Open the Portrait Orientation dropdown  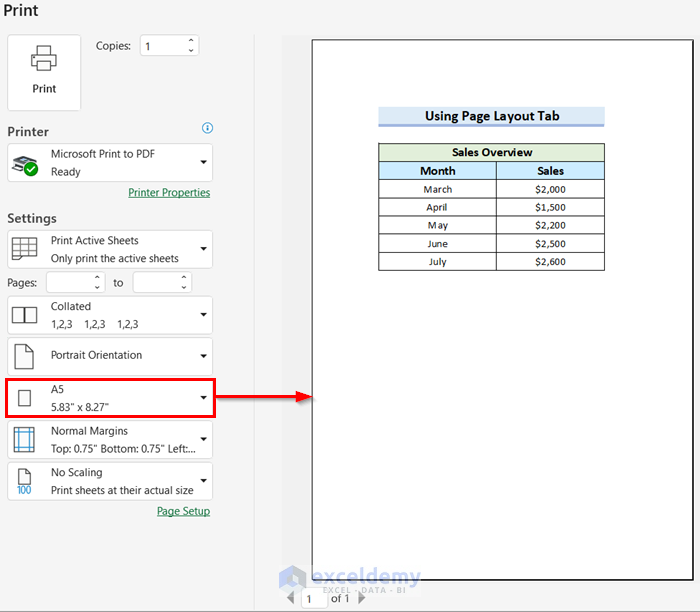[110, 356]
